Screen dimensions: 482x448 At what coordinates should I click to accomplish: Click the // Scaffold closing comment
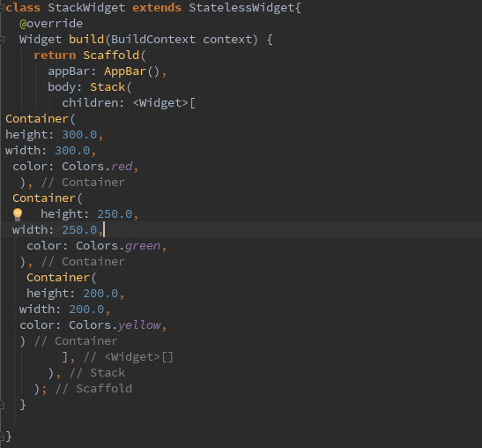93,389
